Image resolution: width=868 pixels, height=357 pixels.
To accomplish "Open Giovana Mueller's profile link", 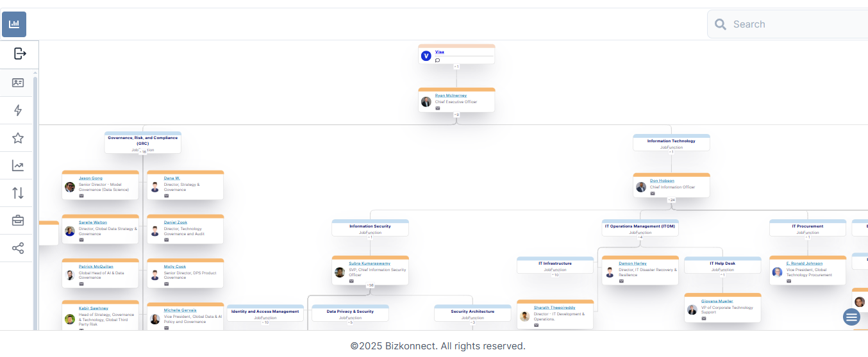I will [717, 301].
